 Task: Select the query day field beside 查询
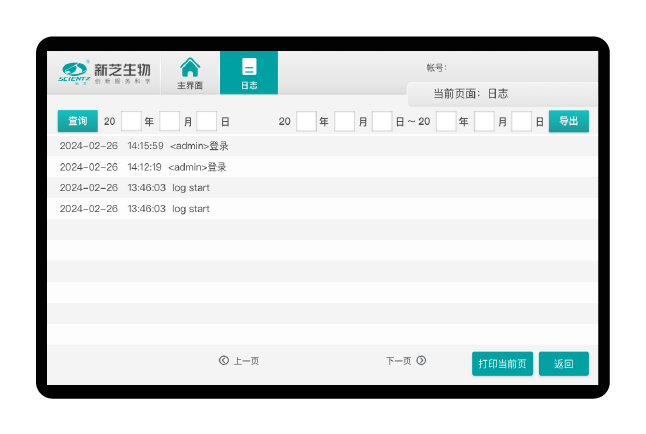pos(206,122)
